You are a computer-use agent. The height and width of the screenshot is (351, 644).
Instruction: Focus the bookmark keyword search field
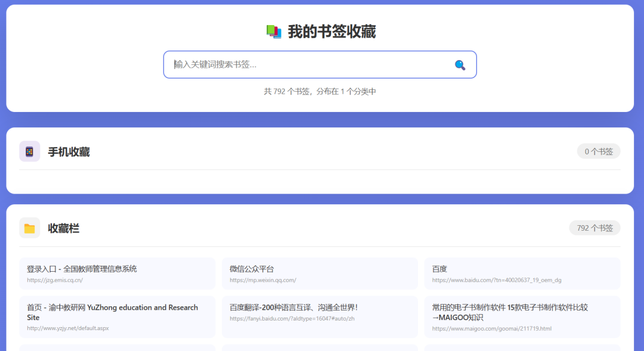tap(320, 64)
